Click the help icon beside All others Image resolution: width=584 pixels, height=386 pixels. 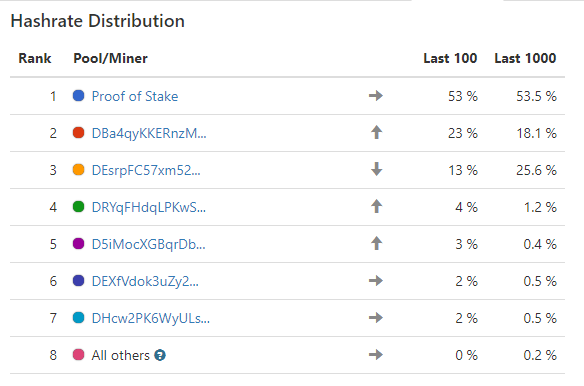[160, 355]
